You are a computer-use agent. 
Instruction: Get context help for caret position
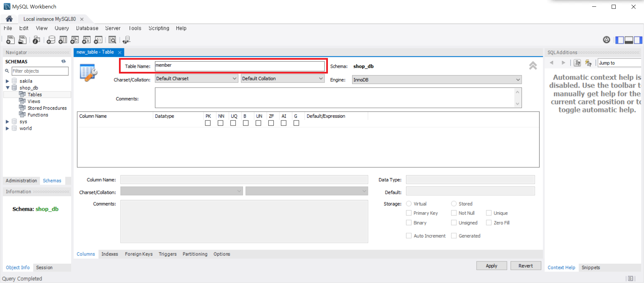coord(577,63)
